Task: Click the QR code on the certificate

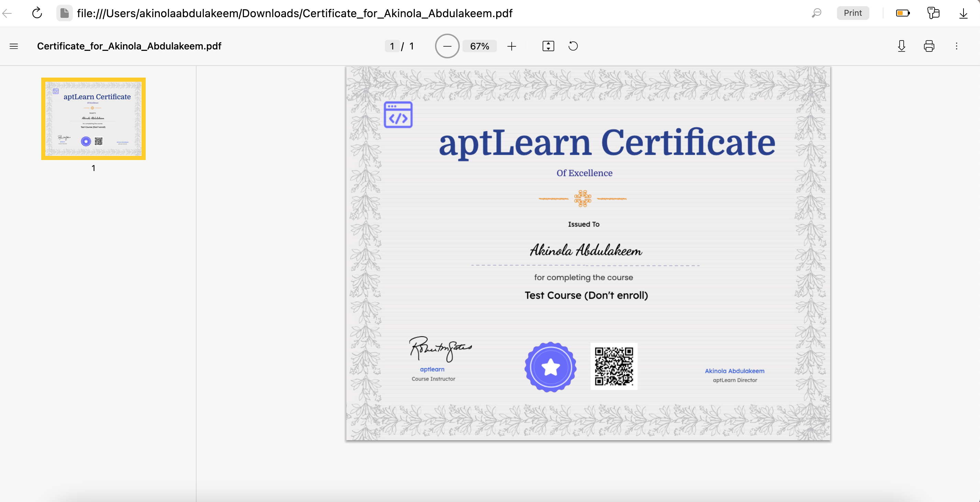Action: coord(614,366)
